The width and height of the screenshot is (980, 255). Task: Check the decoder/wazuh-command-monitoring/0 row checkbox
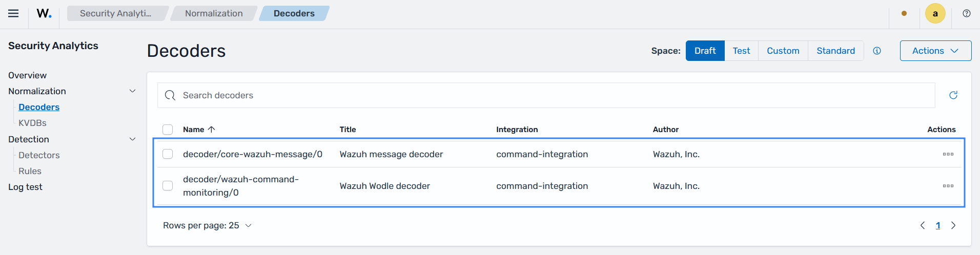pyautogui.click(x=168, y=186)
